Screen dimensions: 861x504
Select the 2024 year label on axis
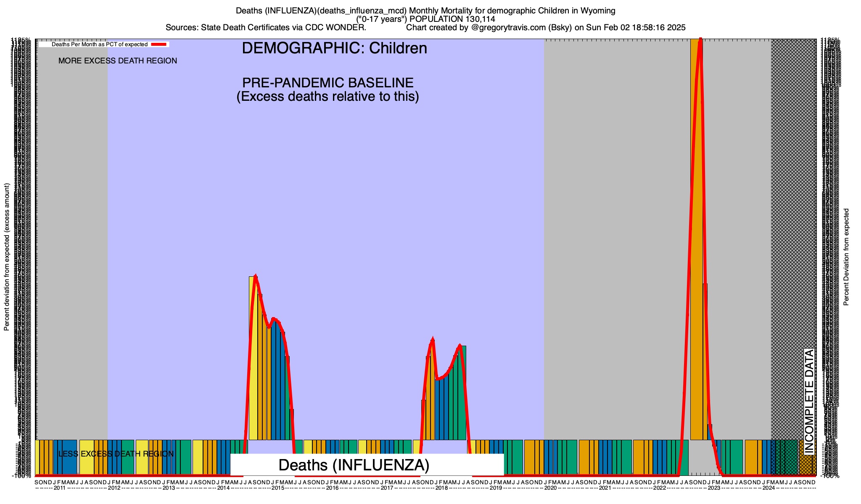click(769, 488)
